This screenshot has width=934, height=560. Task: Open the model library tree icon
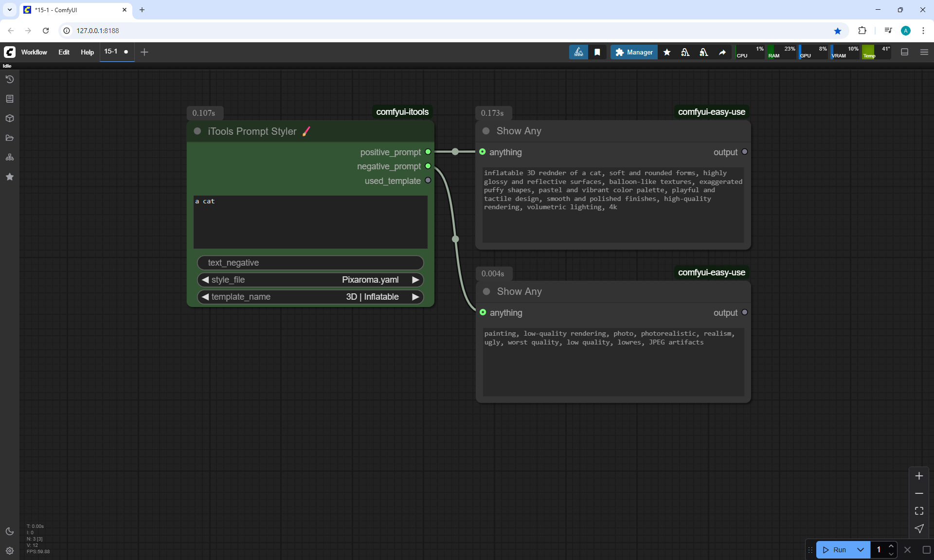pyautogui.click(x=9, y=157)
